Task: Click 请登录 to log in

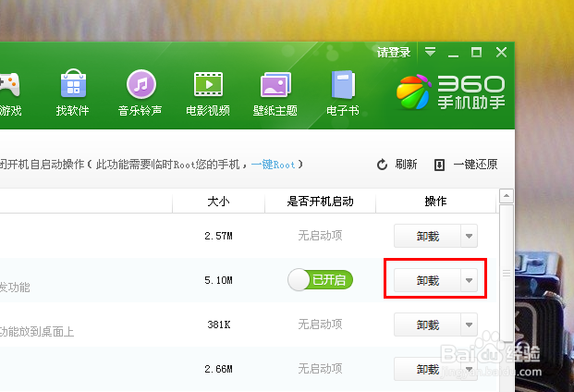Action: pyautogui.click(x=394, y=53)
